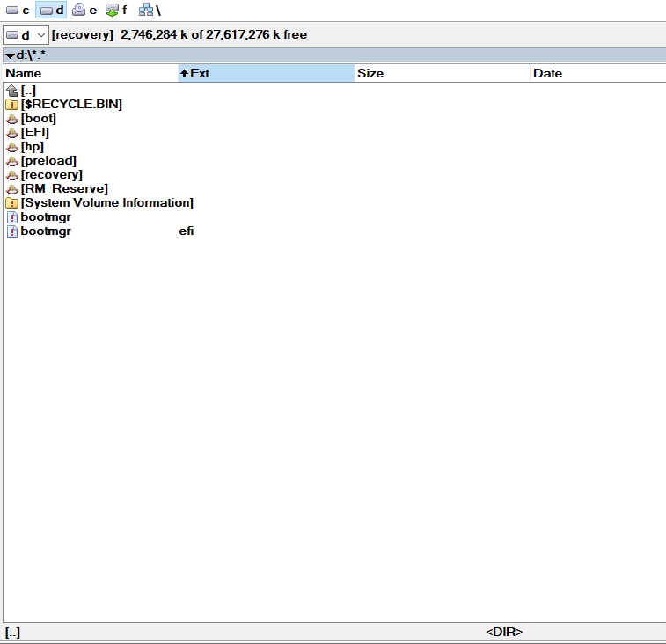Click the hp folder icon

click(12, 147)
